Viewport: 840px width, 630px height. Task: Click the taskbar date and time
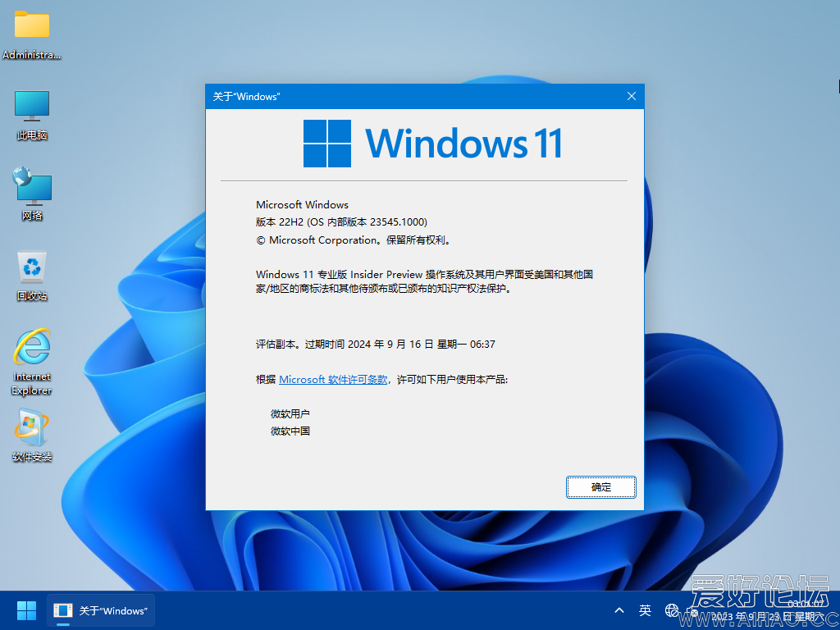click(x=767, y=610)
